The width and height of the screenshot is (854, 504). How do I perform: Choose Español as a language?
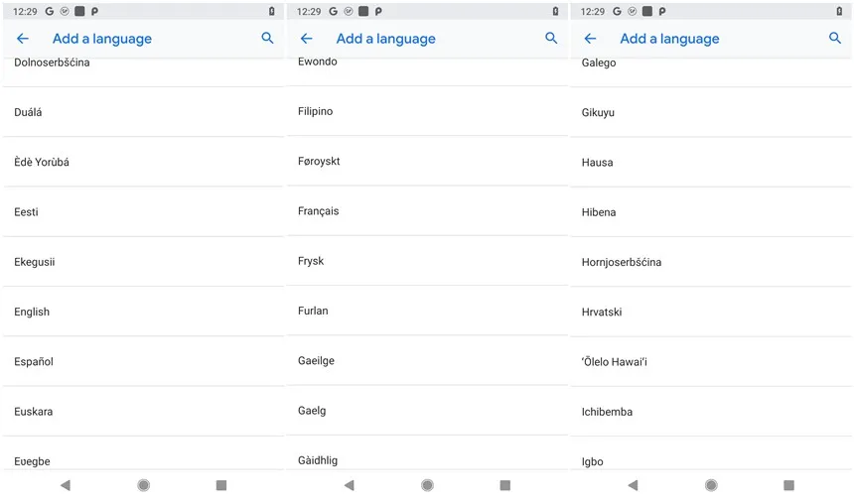click(x=144, y=361)
